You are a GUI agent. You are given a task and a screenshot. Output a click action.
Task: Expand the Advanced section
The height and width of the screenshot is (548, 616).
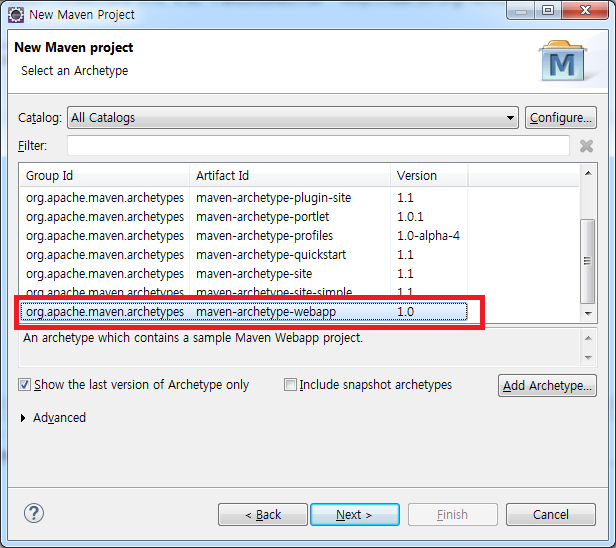pos(23,418)
